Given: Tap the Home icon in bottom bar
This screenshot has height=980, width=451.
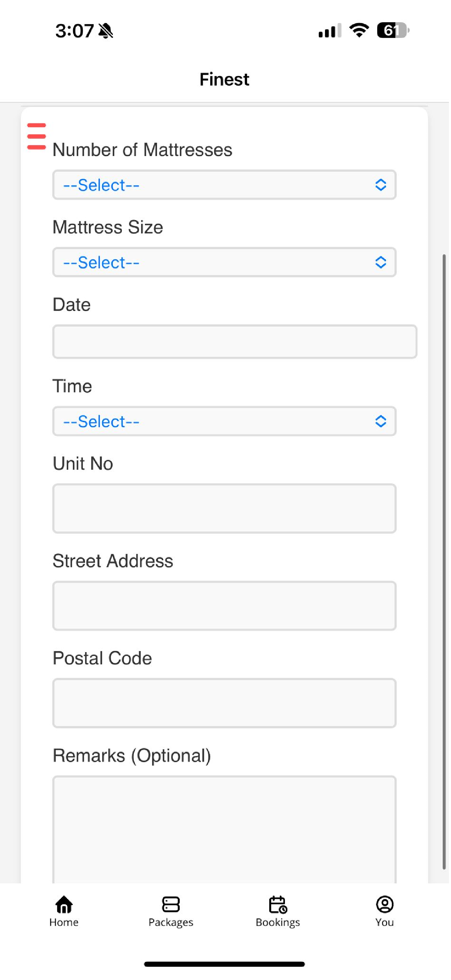Looking at the screenshot, I should (64, 904).
